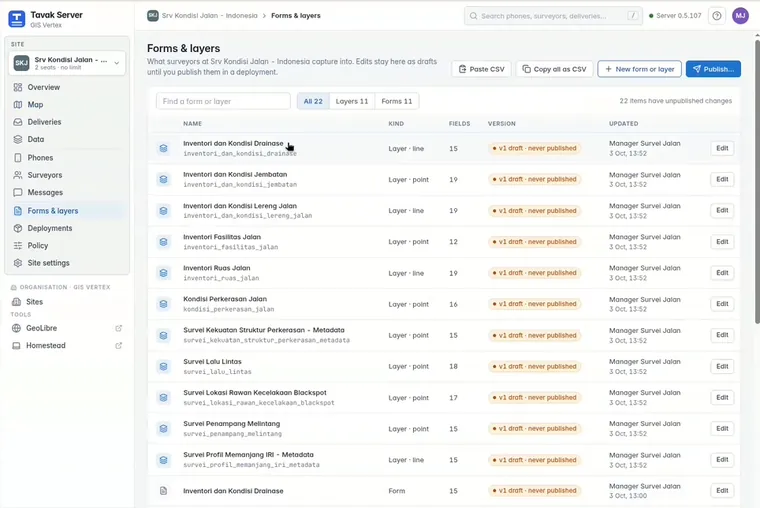Screen dimensions: 760x508
Task: Click the Overview sidebar icon
Action: click(18, 87)
